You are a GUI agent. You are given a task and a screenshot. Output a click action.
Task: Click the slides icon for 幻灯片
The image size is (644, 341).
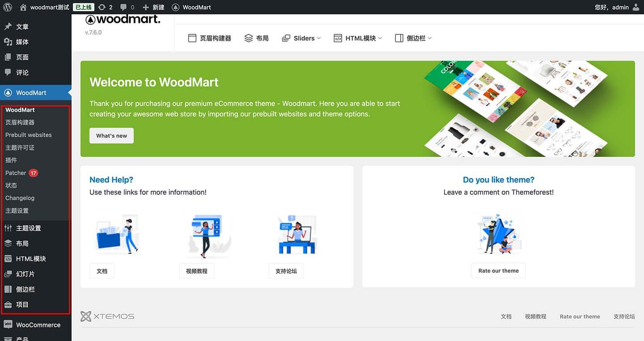(x=8, y=274)
